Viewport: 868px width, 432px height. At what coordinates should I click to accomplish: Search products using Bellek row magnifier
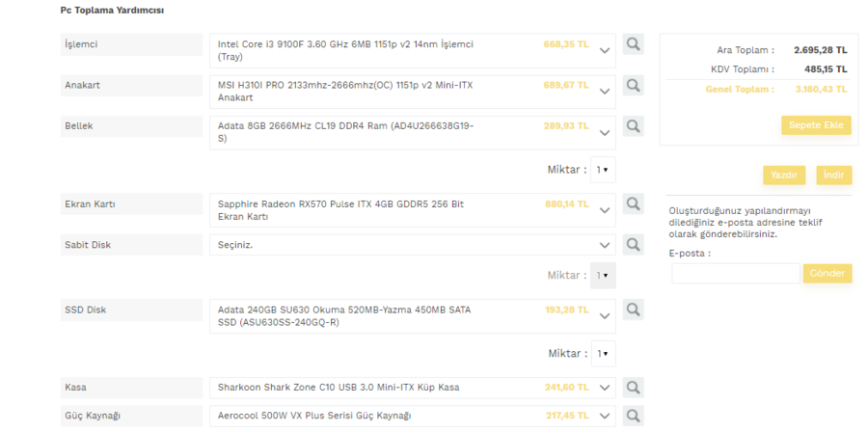[633, 125]
